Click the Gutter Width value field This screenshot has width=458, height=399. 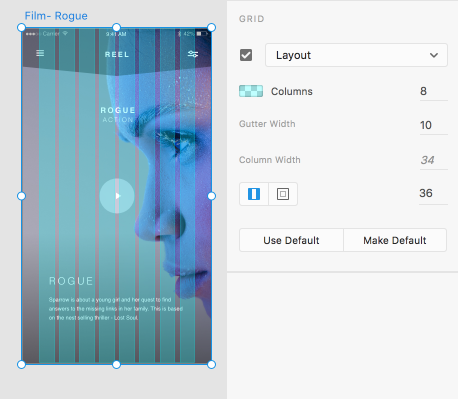pyautogui.click(x=433, y=125)
